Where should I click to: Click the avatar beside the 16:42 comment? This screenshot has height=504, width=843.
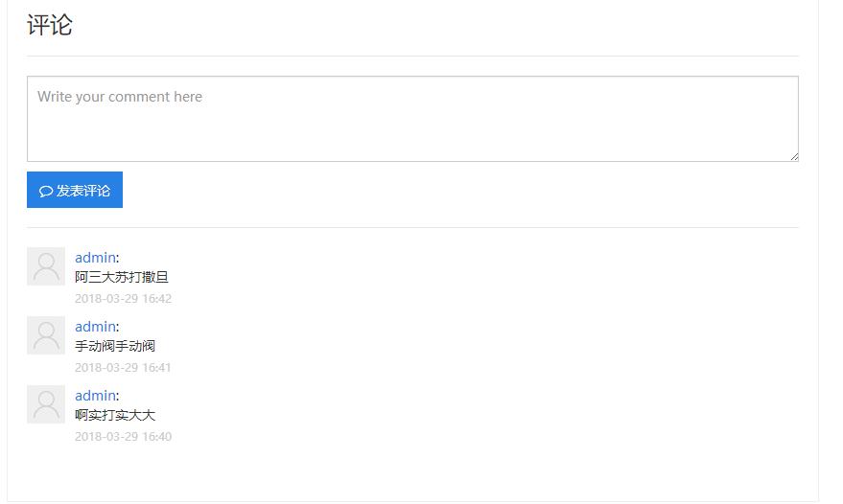(x=46, y=266)
